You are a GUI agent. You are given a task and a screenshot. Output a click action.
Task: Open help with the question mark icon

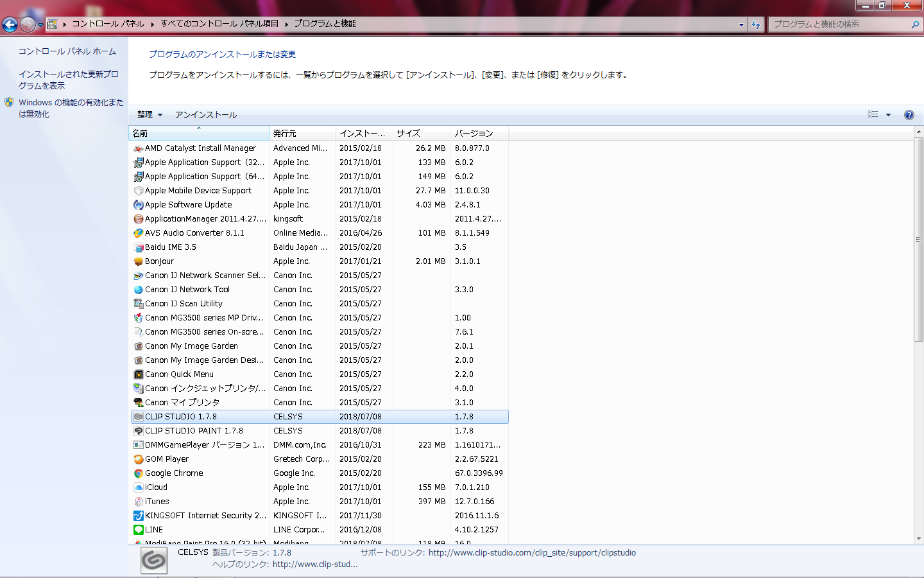[x=909, y=115]
